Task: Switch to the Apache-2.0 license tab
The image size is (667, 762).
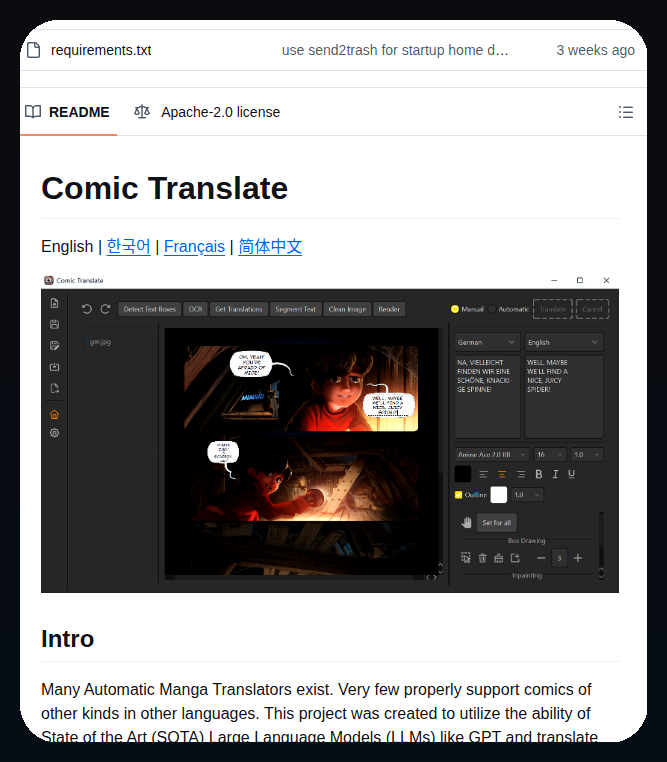Action: (207, 112)
